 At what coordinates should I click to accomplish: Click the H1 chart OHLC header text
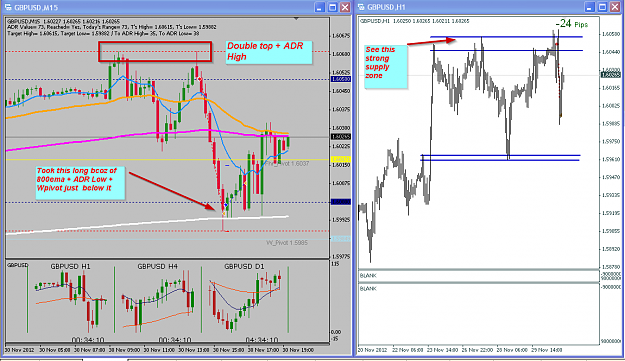click(415, 21)
